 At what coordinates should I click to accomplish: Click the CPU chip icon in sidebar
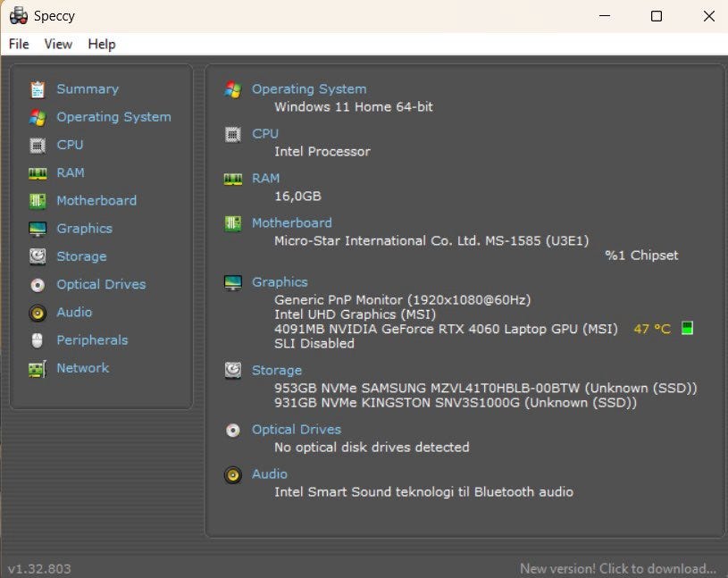38,146
